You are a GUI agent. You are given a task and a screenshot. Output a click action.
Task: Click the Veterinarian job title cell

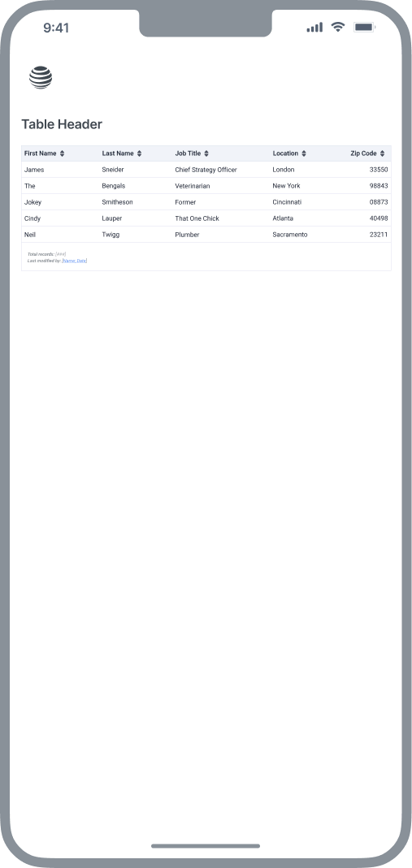pyautogui.click(x=192, y=186)
